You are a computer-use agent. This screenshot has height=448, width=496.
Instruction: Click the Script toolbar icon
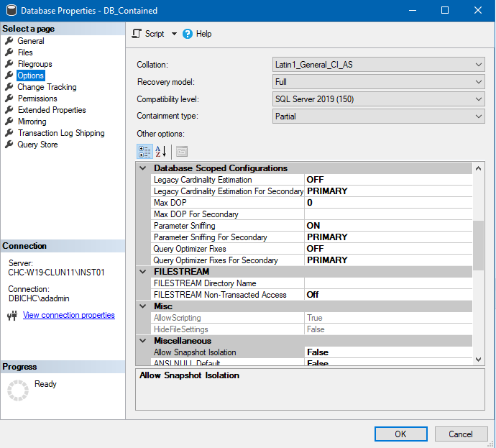137,34
